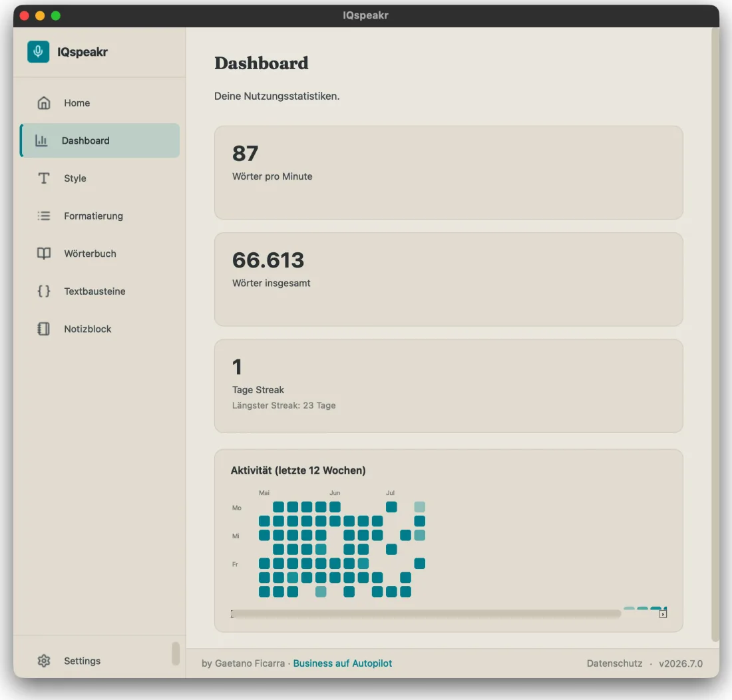Open Home via its house icon
This screenshot has height=700, width=732.
[44, 102]
